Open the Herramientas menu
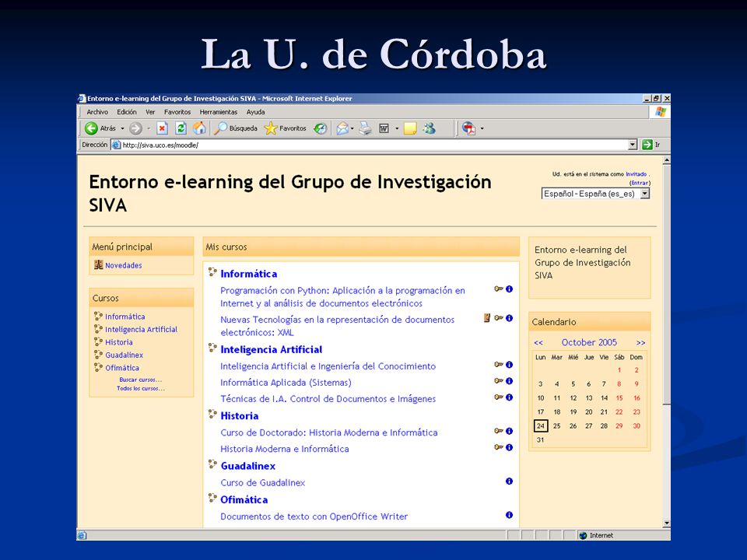Viewport: 747px width, 560px height. (218, 112)
